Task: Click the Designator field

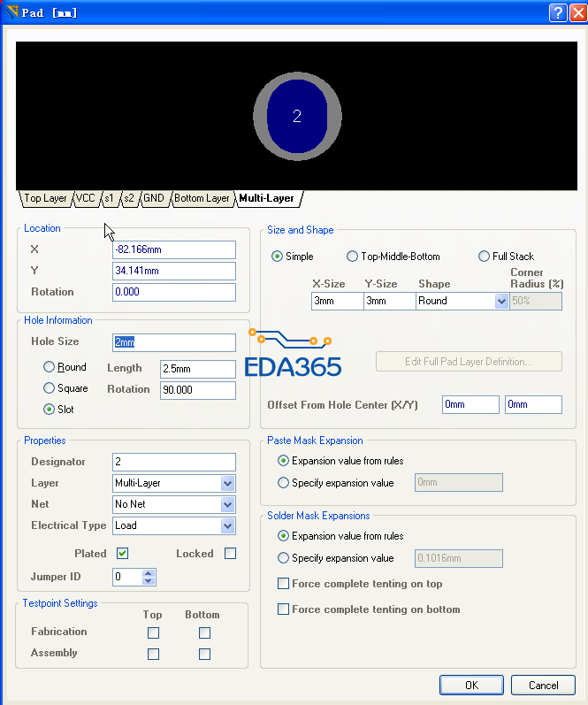Action: [174, 462]
